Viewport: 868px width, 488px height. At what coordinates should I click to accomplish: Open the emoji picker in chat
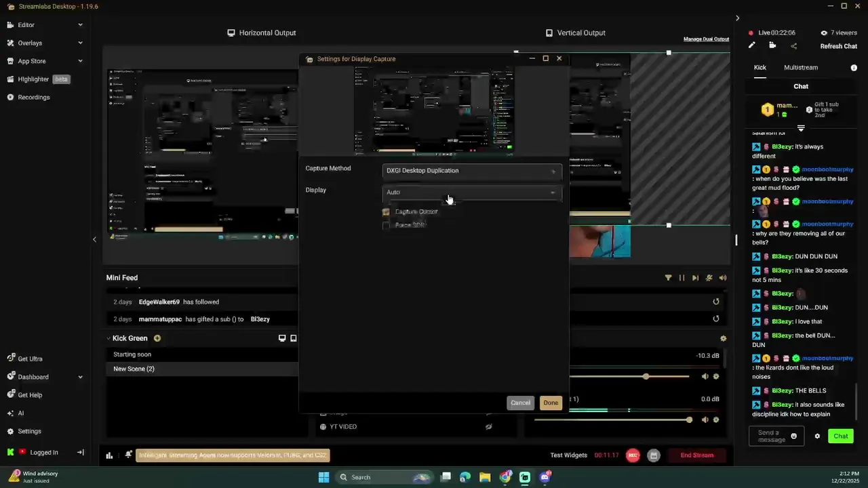click(794, 436)
